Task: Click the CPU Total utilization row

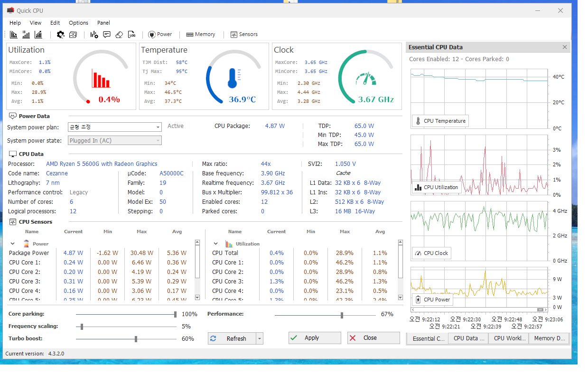Action: [x=303, y=253]
